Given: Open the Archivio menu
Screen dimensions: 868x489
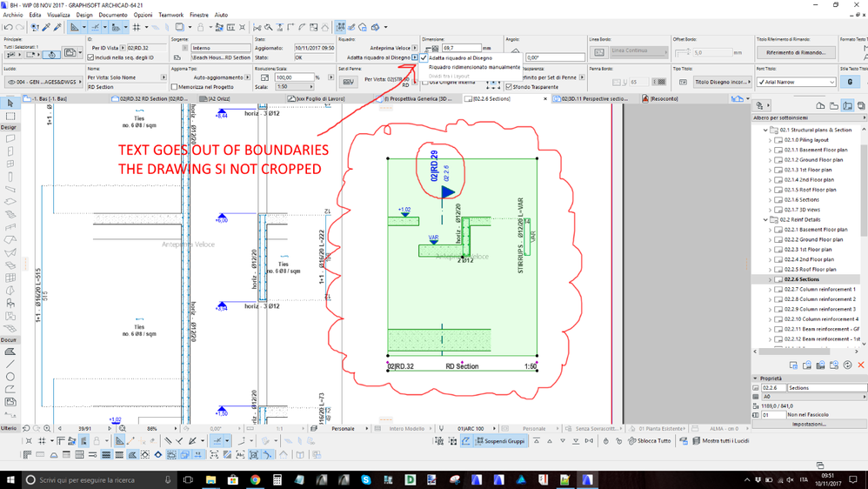Looking at the screenshot, I should (x=13, y=15).
